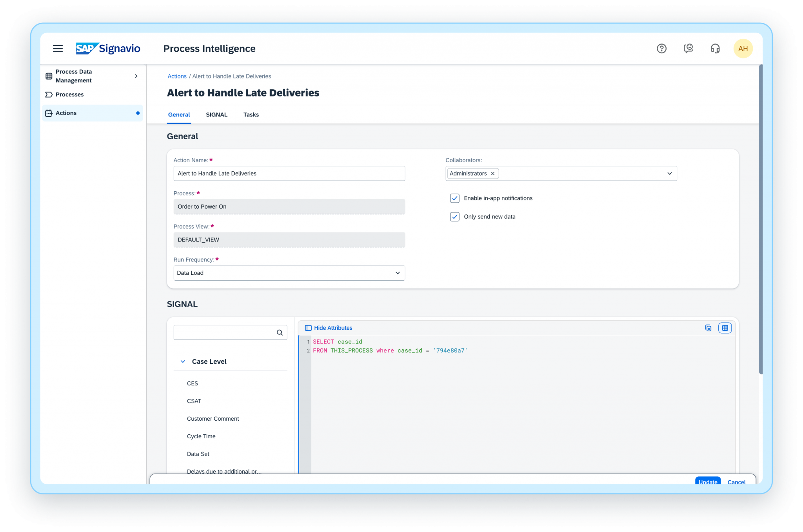Copy the SIGNAL query with the copy icon

(x=708, y=328)
